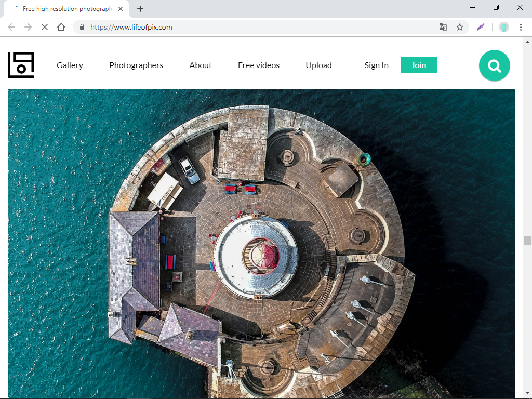Open the Free videos menu item
This screenshot has width=532, height=399.
pyautogui.click(x=259, y=65)
